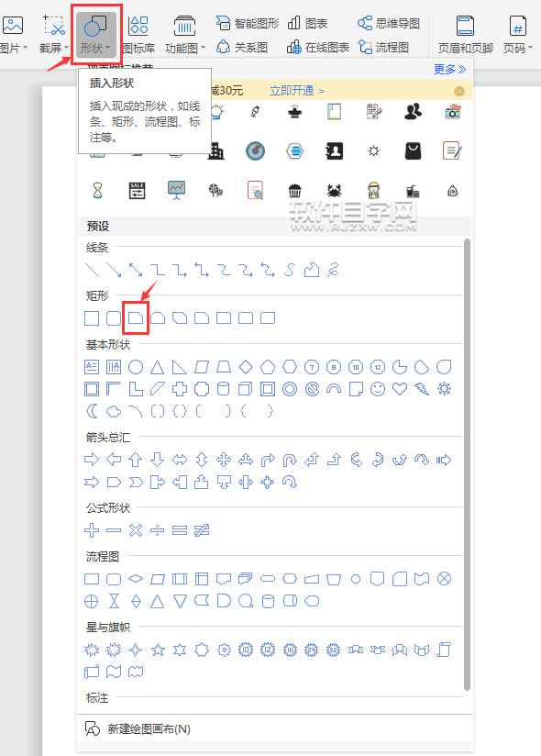Choose the smiley face shape
Image resolution: width=541 pixels, height=756 pixels.
tap(378, 389)
